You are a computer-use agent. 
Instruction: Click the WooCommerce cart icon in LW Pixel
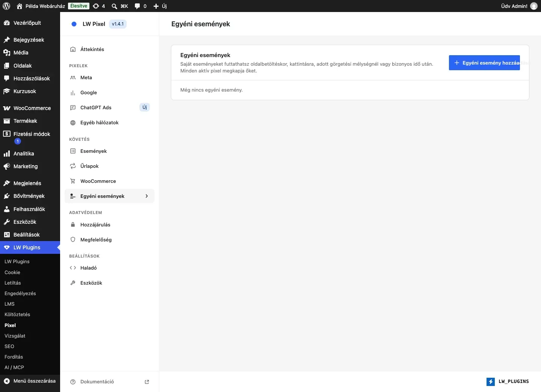click(x=73, y=181)
